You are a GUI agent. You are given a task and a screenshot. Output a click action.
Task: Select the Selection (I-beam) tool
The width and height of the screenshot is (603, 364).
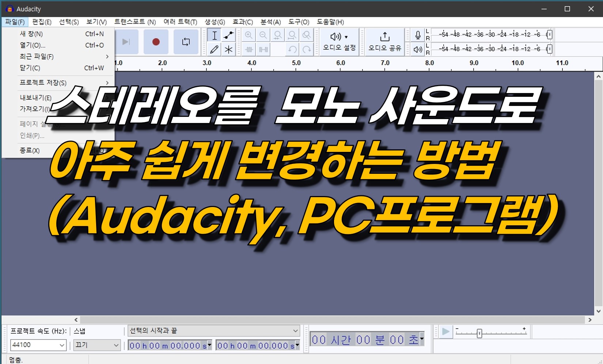coord(214,35)
